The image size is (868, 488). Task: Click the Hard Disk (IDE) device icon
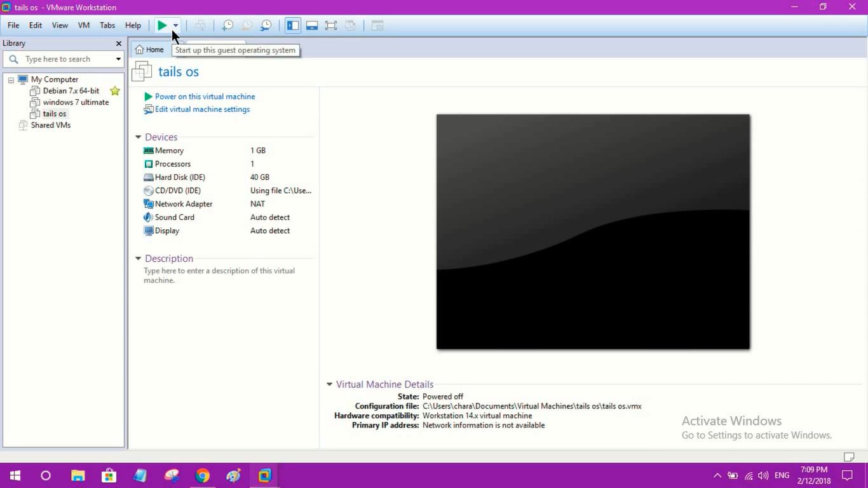[x=149, y=177]
